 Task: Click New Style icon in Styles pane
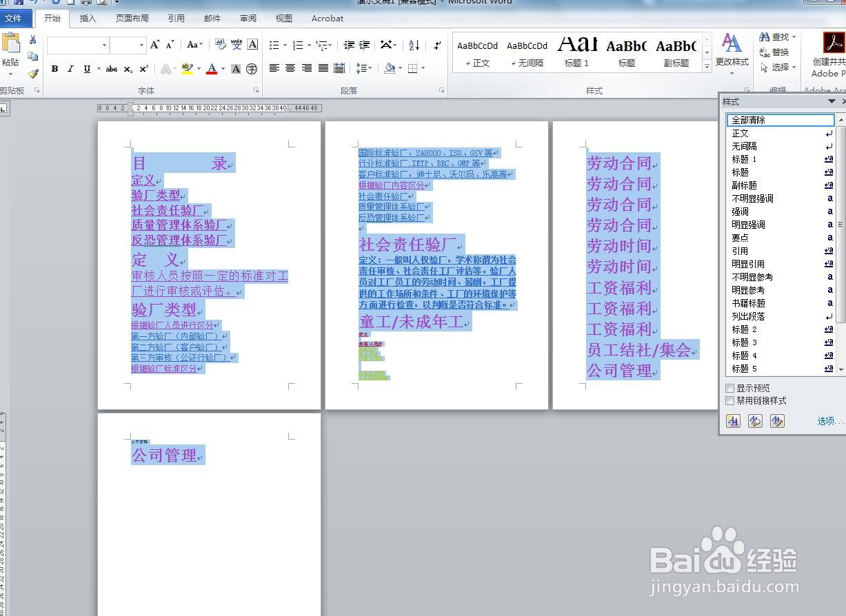tap(734, 421)
